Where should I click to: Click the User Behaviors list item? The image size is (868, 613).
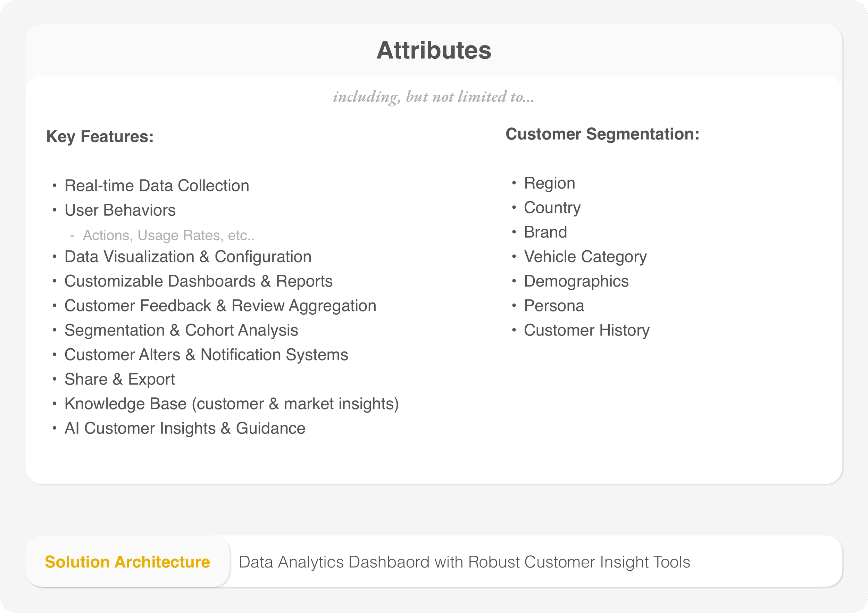[x=120, y=210]
